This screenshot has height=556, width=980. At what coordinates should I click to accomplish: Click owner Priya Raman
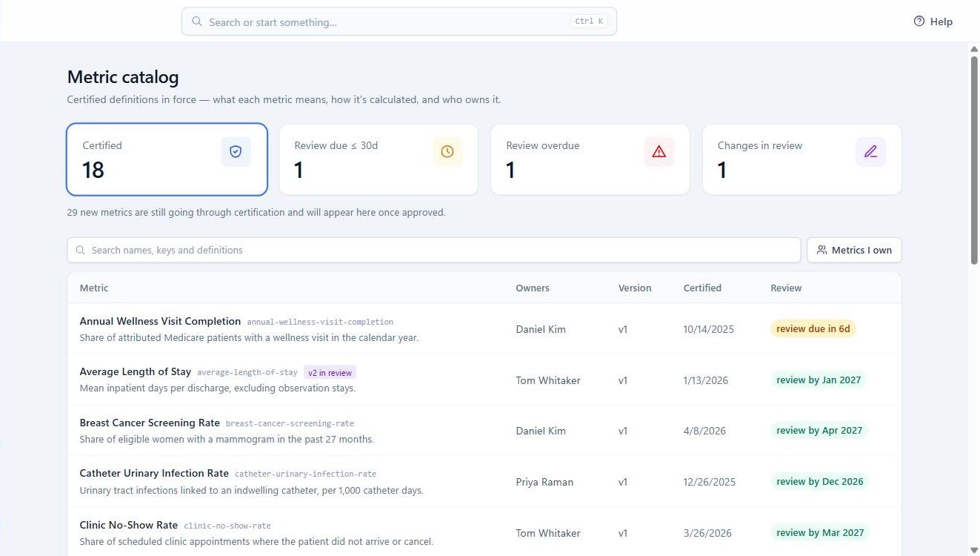[544, 482]
